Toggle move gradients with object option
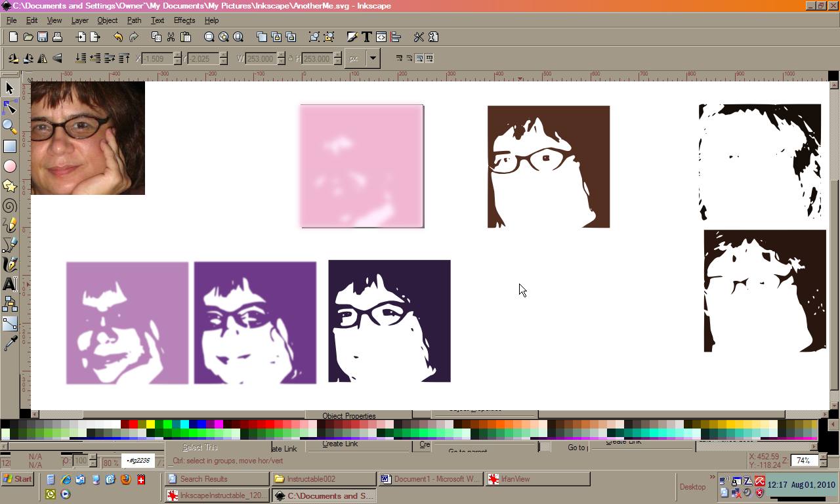Image resolution: width=840 pixels, height=504 pixels. (x=419, y=58)
